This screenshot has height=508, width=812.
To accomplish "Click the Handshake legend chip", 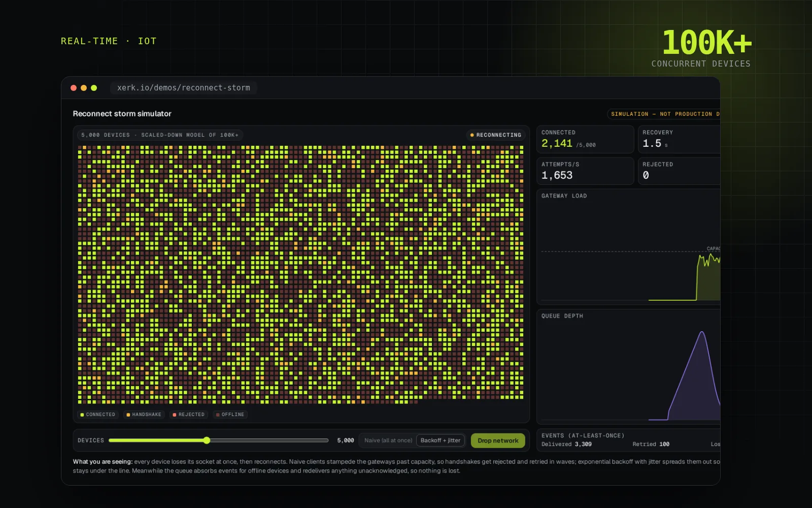I will pos(144,415).
